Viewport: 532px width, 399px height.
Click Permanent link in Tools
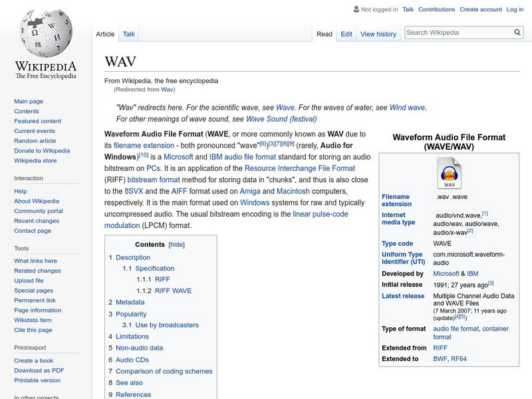[35, 300]
